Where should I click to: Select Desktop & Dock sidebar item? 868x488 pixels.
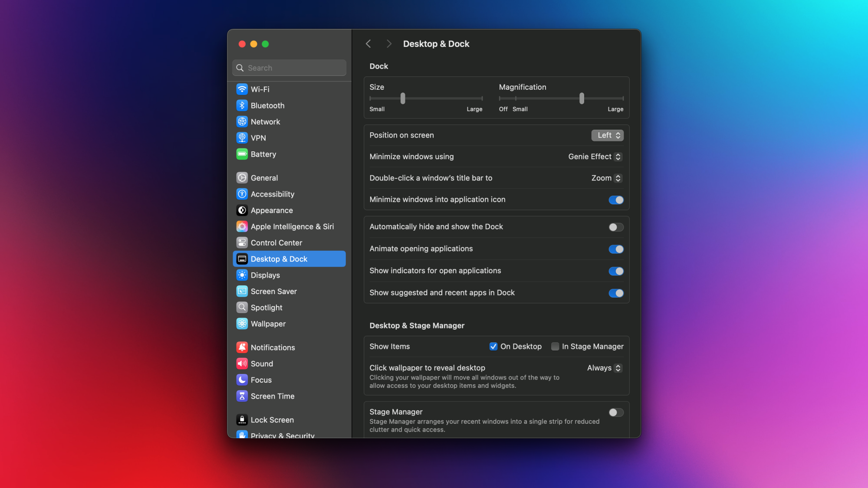pyautogui.click(x=289, y=259)
